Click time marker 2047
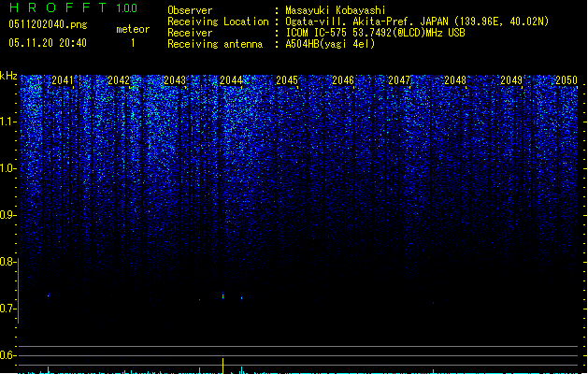 tap(399, 80)
